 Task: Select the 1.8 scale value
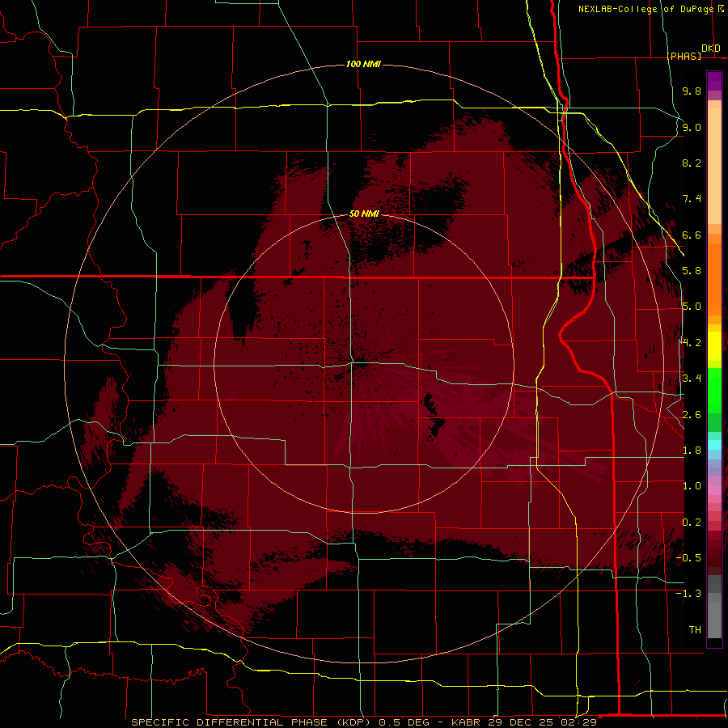coord(692,451)
